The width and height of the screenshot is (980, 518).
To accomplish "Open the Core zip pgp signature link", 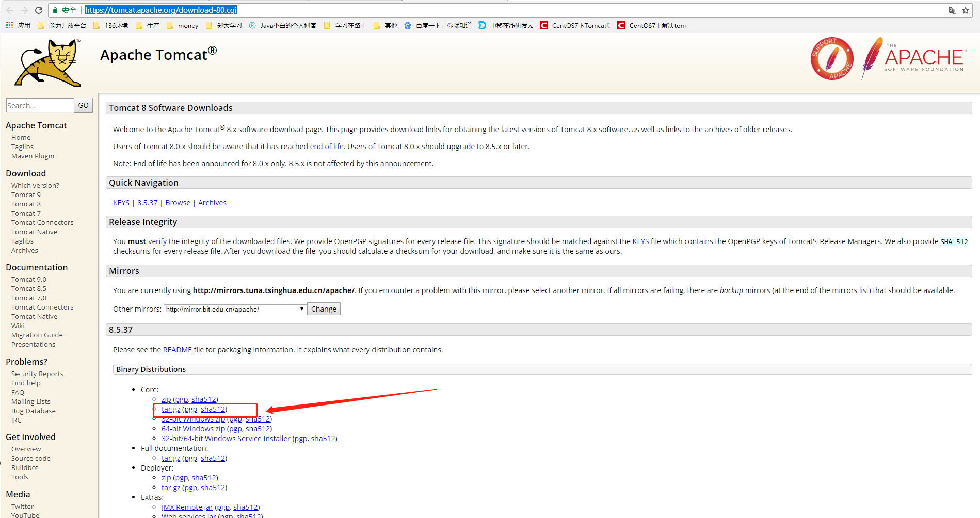I will pos(182,399).
